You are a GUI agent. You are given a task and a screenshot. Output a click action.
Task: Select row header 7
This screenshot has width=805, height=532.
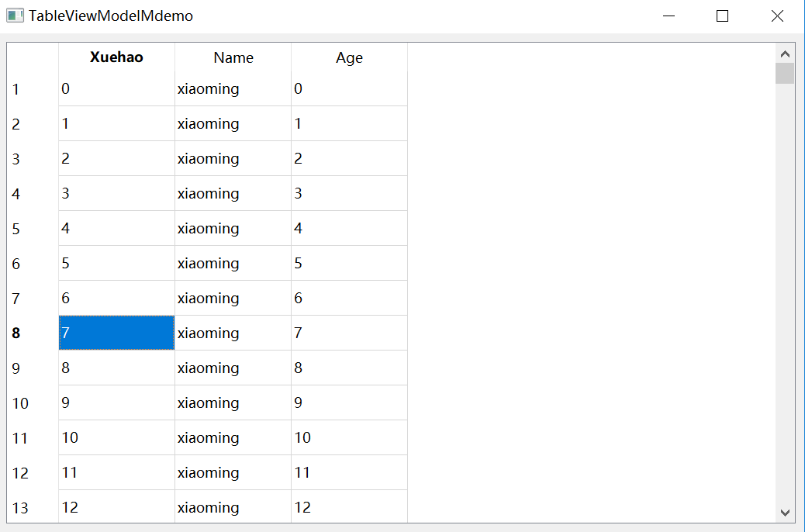pos(33,299)
